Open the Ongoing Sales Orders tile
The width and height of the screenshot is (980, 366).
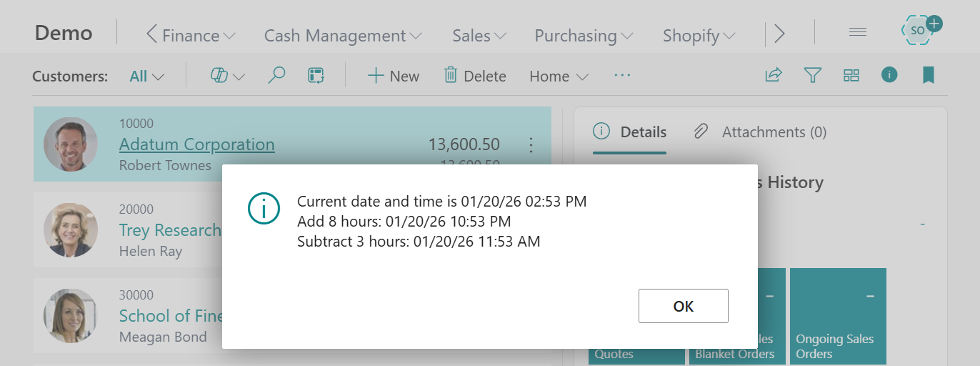tap(838, 316)
